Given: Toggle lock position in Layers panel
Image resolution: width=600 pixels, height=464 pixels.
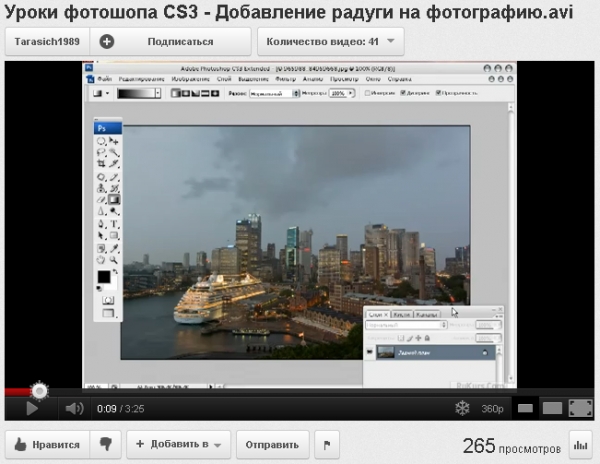Looking at the screenshot, I should [418, 338].
